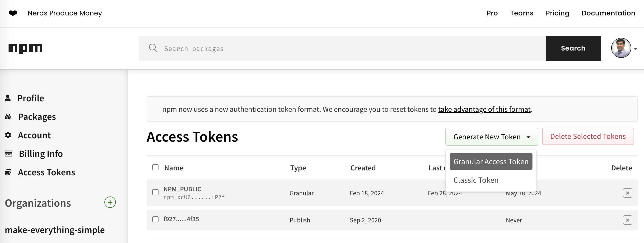Click the Created column header
644x243 pixels.
363,168
